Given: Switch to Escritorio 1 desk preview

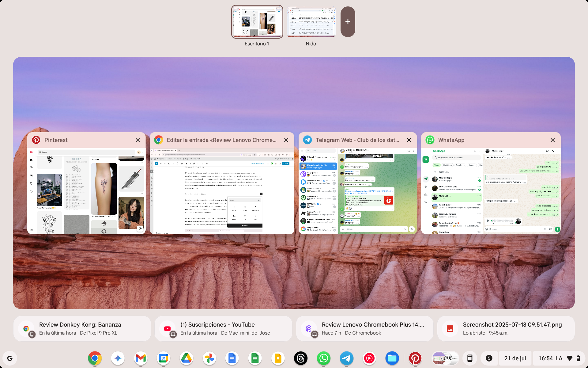Looking at the screenshot, I should (x=257, y=22).
